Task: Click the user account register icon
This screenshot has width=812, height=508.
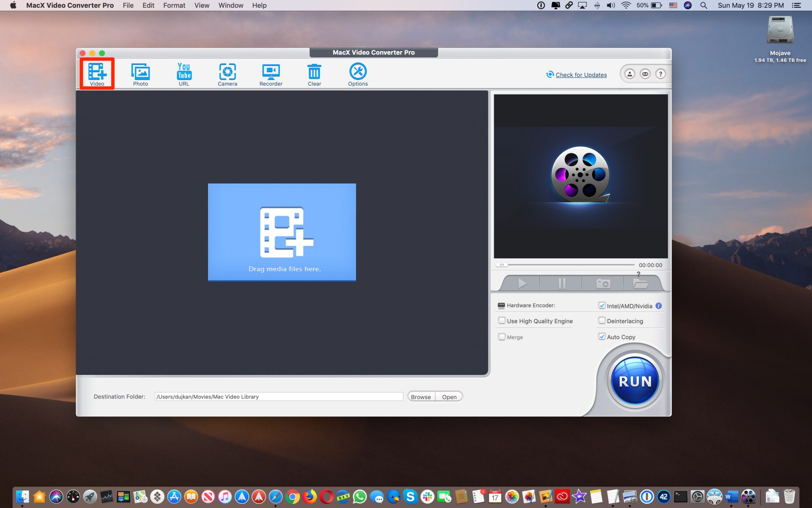Action: (630, 74)
